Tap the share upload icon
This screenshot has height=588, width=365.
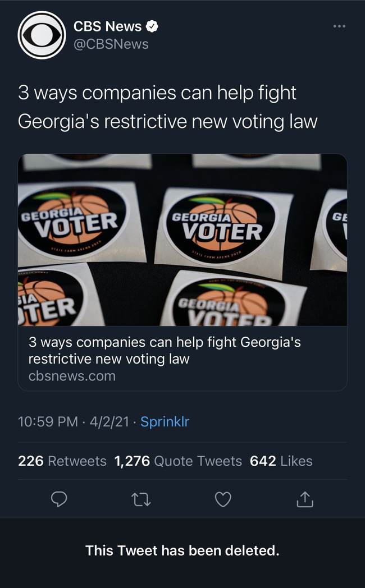[x=304, y=499]
